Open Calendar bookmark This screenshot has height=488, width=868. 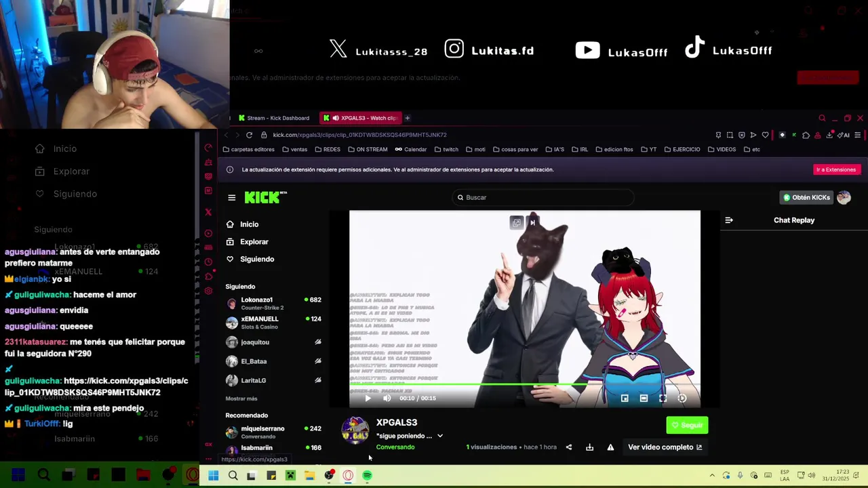pos(411,149)
